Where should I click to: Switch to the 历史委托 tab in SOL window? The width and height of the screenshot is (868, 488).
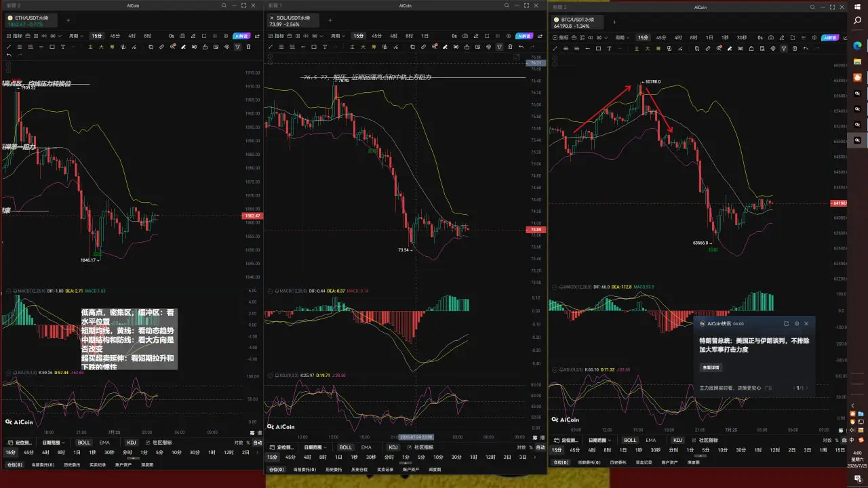[335, 469]
